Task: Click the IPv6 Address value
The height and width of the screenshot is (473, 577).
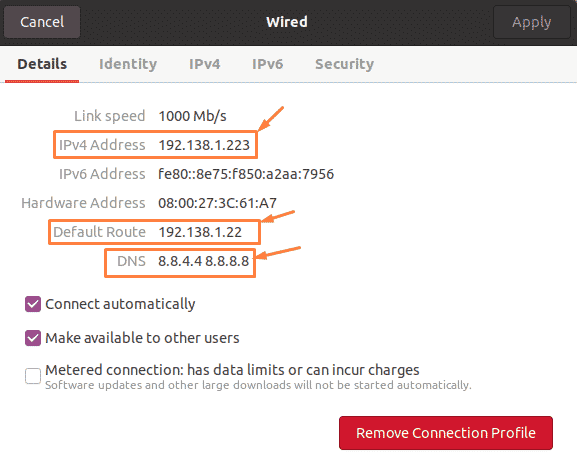Action: [x=246, y=174]
